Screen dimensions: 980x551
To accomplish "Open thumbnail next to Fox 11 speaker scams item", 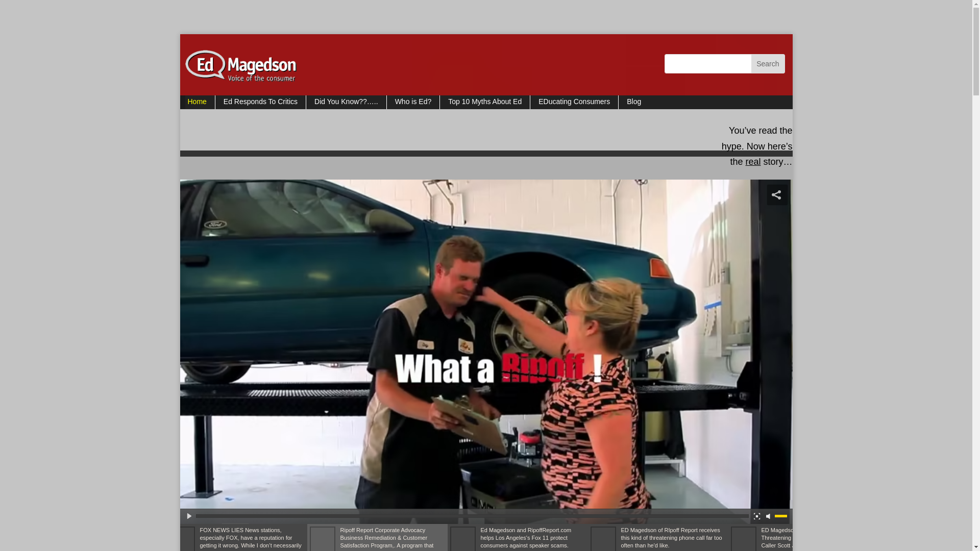I will [x=463, y=539].
